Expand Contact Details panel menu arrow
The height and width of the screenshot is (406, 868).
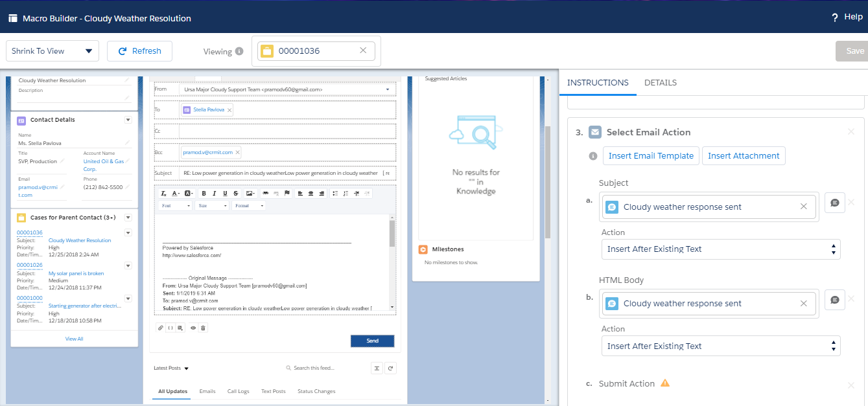[x=128, y=120]
